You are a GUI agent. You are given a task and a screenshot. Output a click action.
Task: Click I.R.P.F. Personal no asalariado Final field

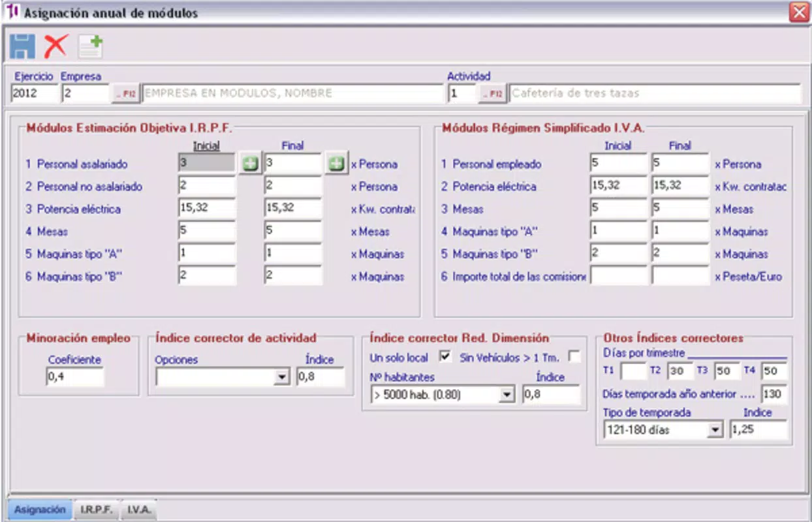(x=293, y=187)
